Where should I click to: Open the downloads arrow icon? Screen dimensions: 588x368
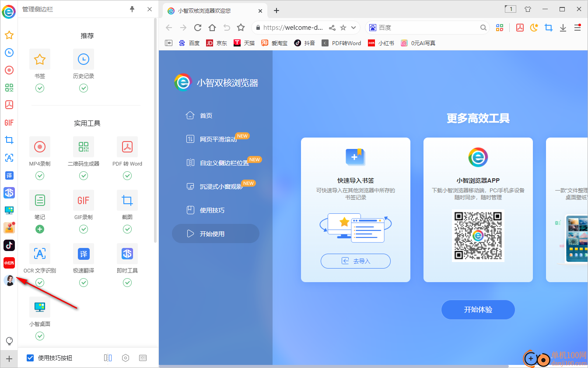[x=563, y=28]
